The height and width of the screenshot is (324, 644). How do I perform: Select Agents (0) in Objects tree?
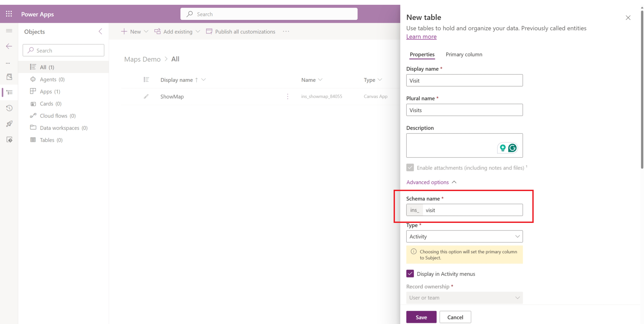(63, 79)
